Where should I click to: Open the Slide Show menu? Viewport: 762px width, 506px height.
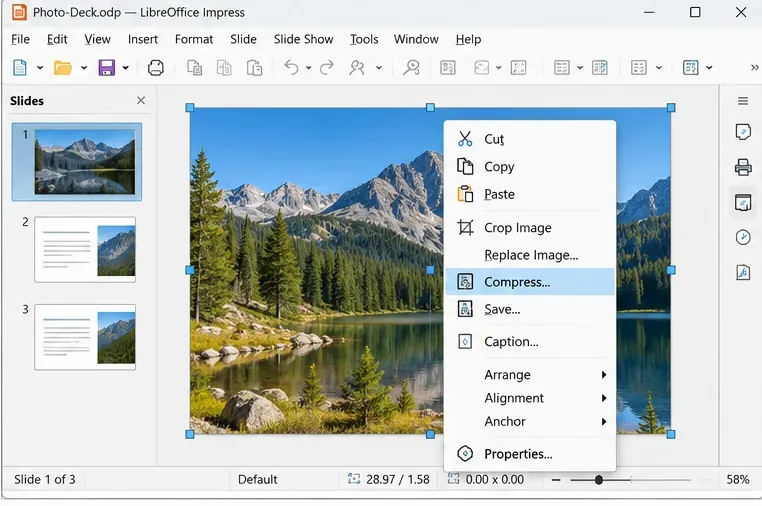point(303,39)
